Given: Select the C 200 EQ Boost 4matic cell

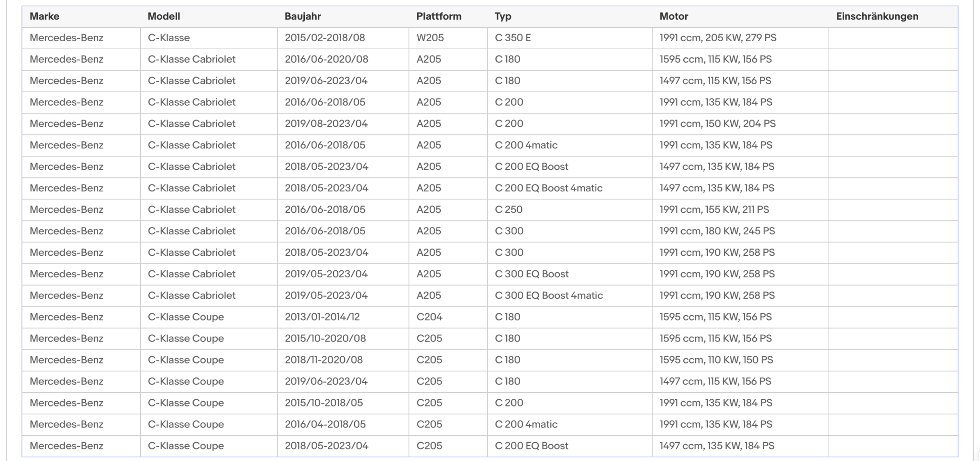Looking at the screenshot, I should click(569, 188).
